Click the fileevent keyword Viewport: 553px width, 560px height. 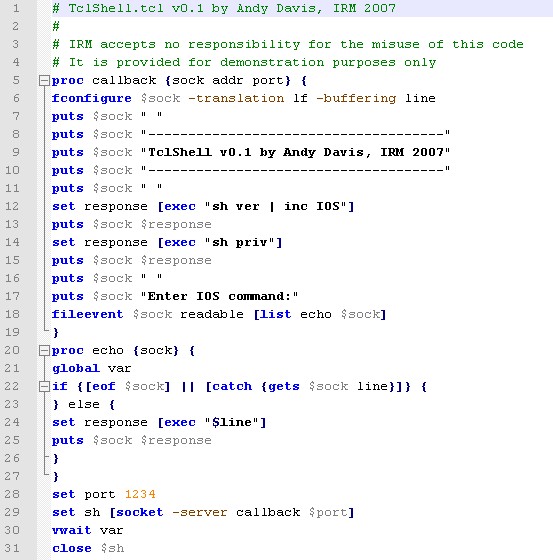coord(88,314)
